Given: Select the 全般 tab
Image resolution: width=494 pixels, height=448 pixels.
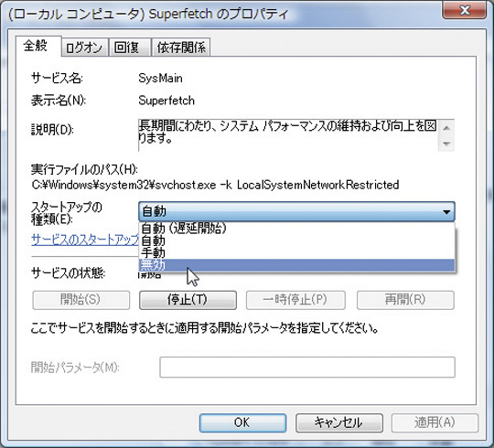Looking at the screenshot, I should click(x=38, y=47).
